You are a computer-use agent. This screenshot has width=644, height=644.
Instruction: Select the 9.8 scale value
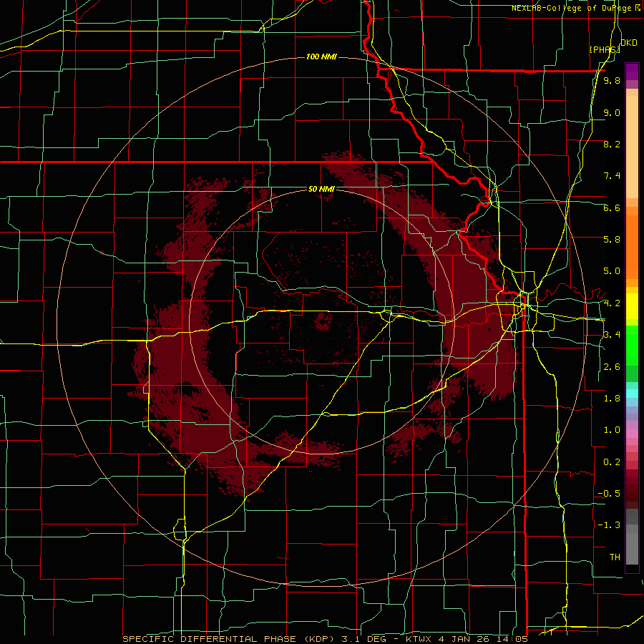[x=612, y=81]
